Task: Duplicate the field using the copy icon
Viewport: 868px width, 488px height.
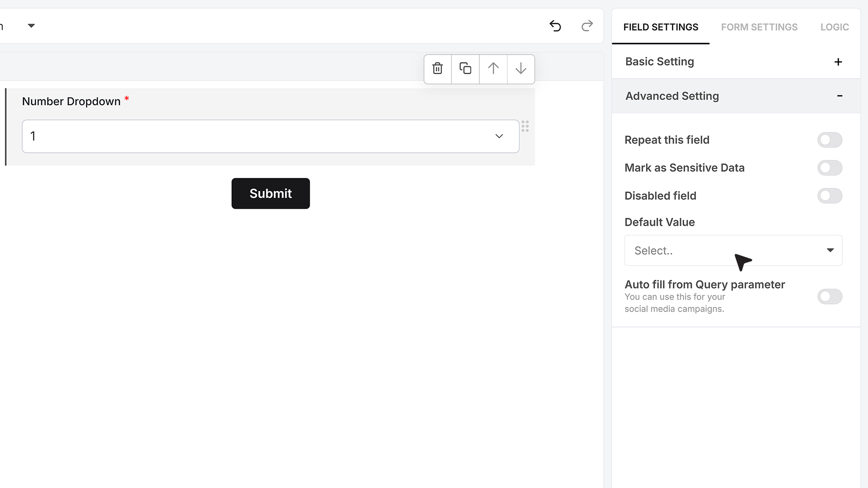Action: tap(465, 69)
